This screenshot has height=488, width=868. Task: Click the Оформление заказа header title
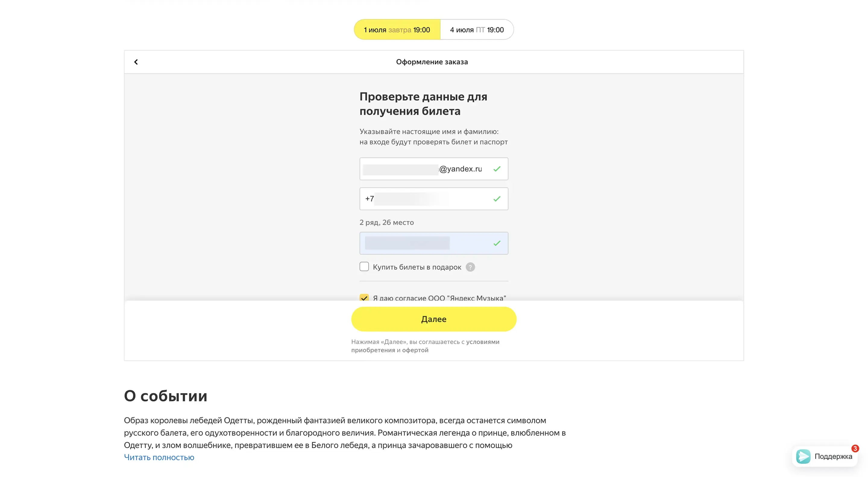click(x=432, y=62)
